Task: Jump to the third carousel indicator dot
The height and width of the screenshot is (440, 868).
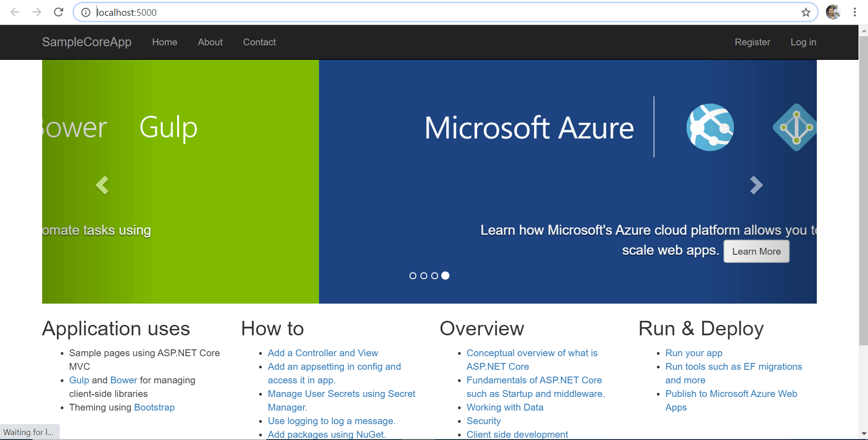Action: click(x=434, y=276)
